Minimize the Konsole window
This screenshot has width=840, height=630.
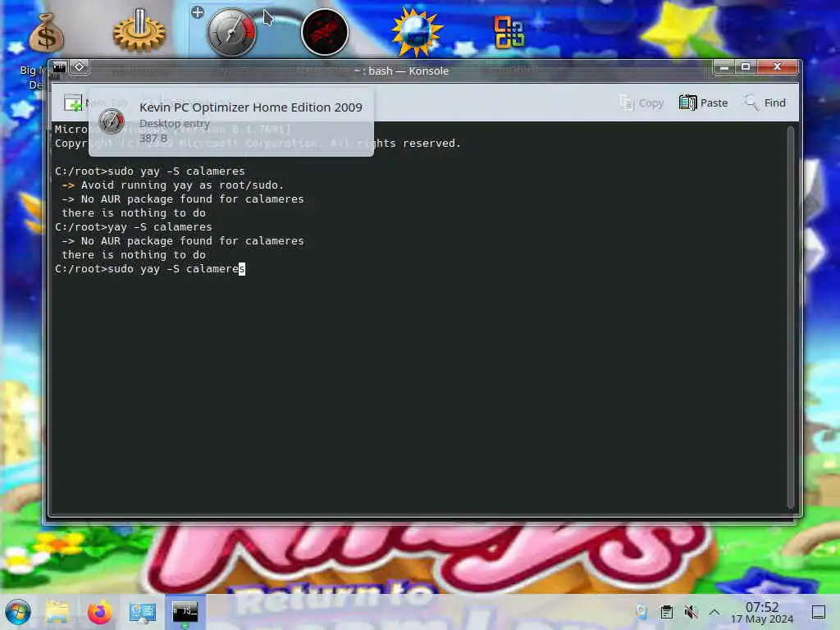coord(724,67)
